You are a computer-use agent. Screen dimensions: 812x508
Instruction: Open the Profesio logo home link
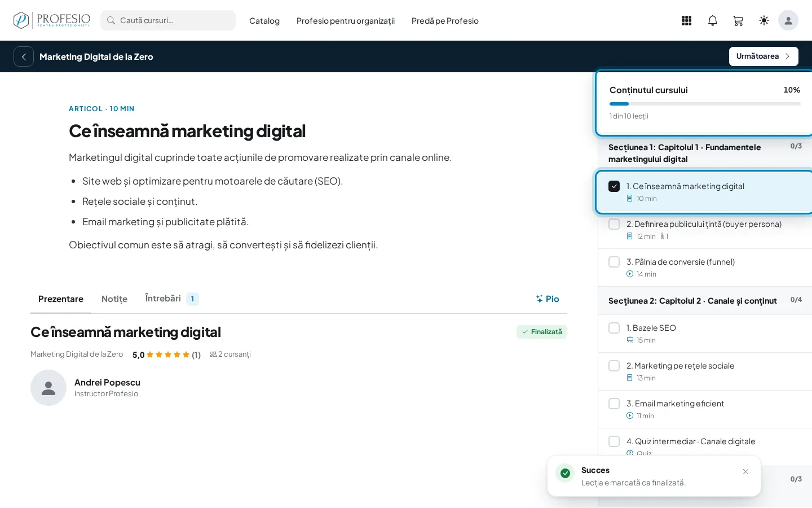click(x=52, y=20)
